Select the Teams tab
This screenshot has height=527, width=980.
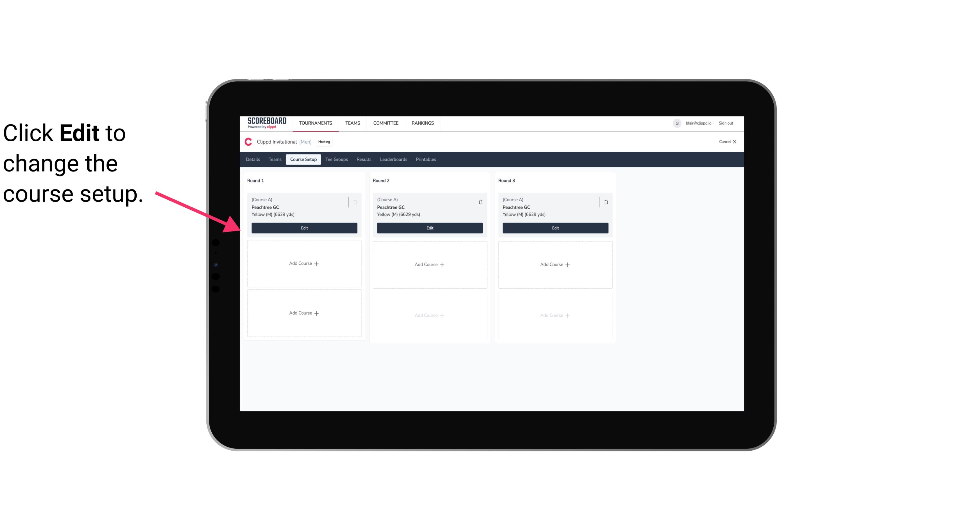(x=274, y=159)
